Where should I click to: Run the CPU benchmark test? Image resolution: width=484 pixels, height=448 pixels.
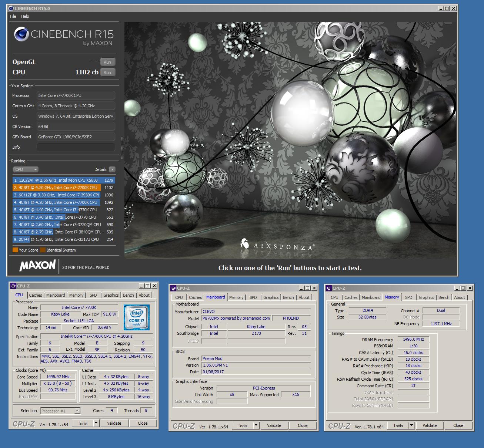coord(107,73)
